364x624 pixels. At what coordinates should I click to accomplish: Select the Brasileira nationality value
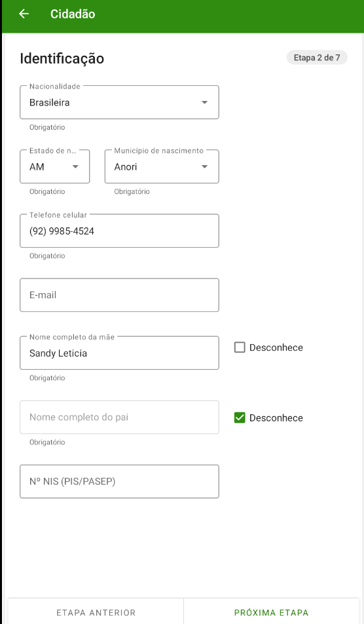pos(49,102)
